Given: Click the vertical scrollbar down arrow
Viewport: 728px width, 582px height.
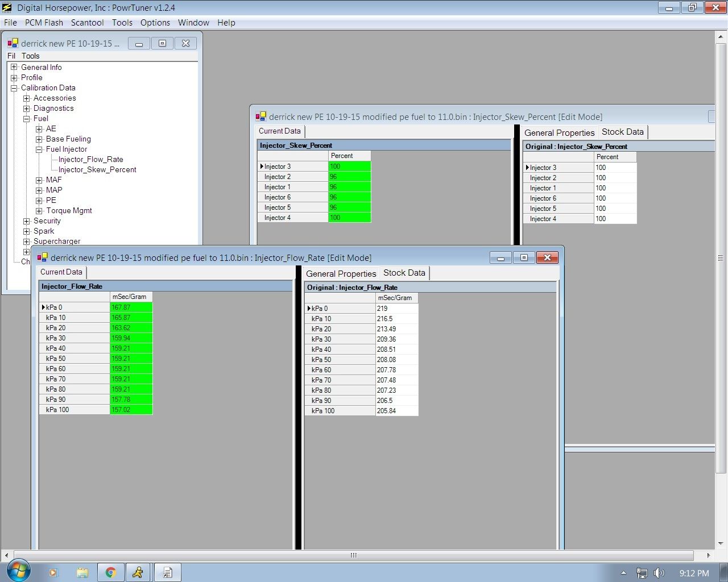Looking at the screenshot, I should (721, 543).
